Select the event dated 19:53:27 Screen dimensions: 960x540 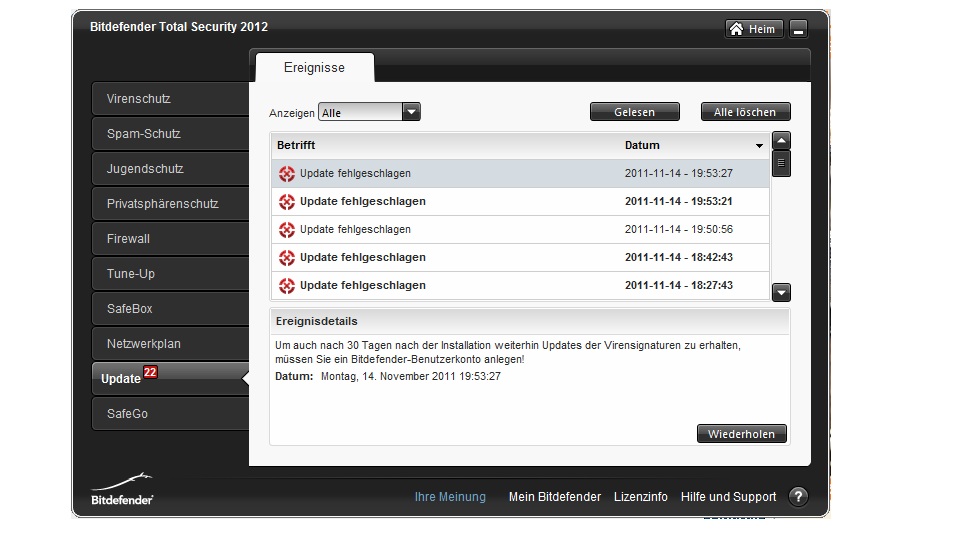pyautogui.click(x=520, y=173)
